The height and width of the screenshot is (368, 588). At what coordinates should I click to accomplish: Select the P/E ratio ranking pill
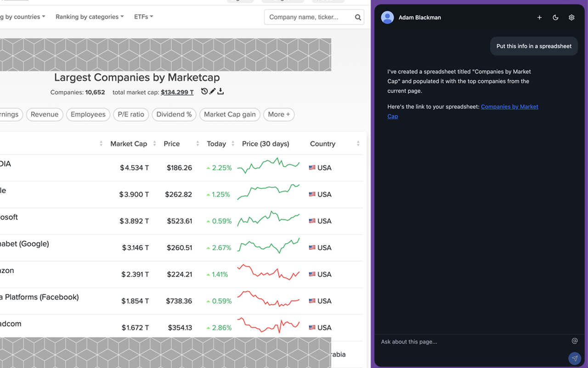tap(131, 115)
